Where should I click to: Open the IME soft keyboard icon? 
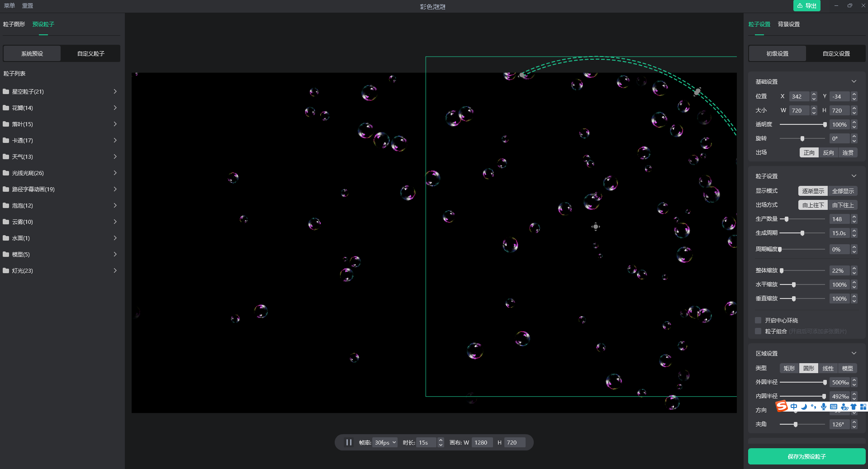pos(834,407)
